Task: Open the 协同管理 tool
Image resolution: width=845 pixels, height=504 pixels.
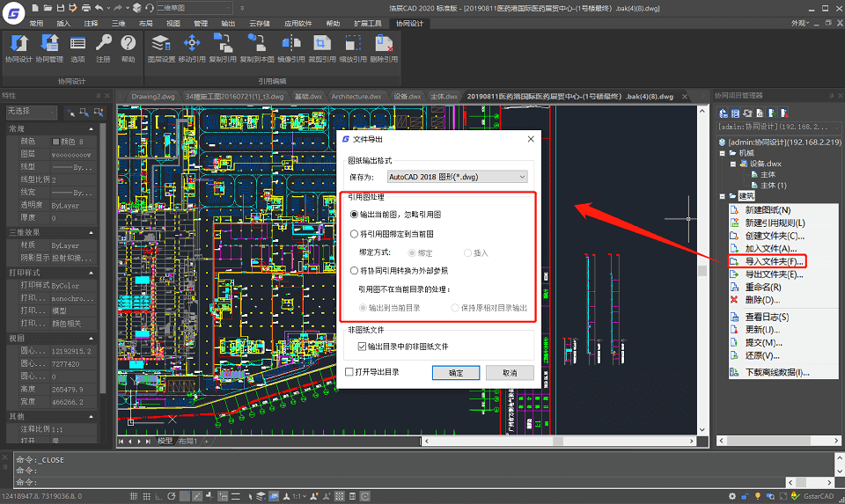Action: (x=49, y=47)
